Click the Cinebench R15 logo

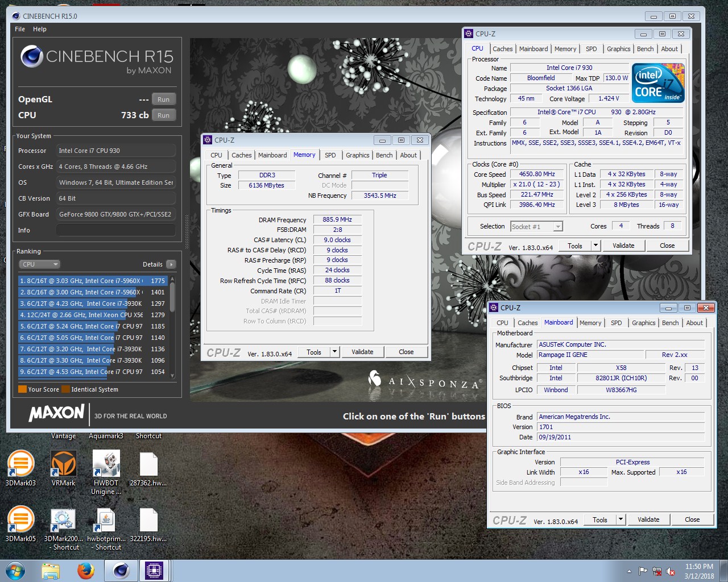pos(97,60)
